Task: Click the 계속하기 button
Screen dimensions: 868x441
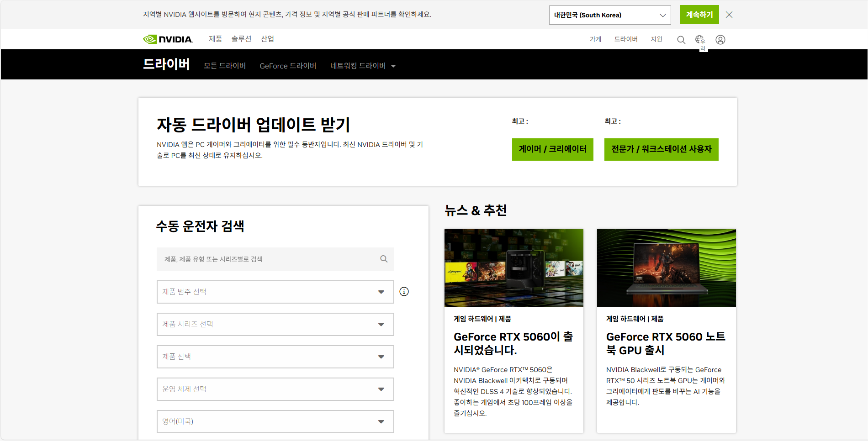Action: (x=699, y=15)
